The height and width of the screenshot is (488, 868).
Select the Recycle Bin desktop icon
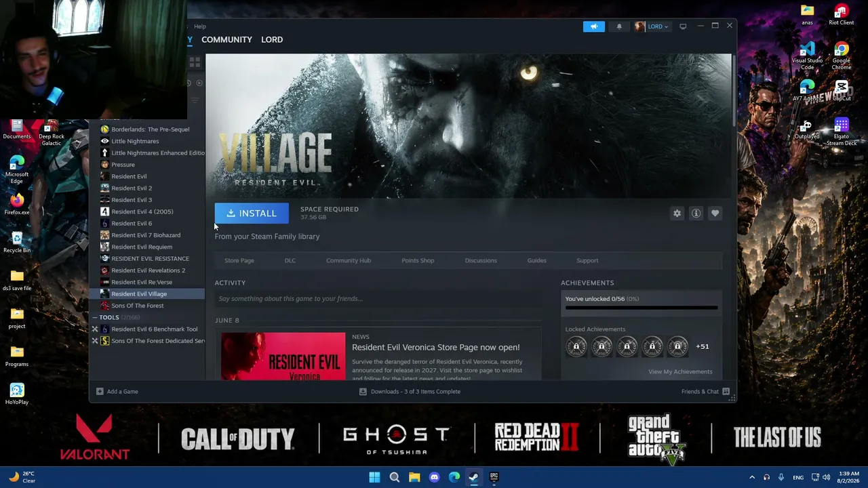(x=17, y=242)
